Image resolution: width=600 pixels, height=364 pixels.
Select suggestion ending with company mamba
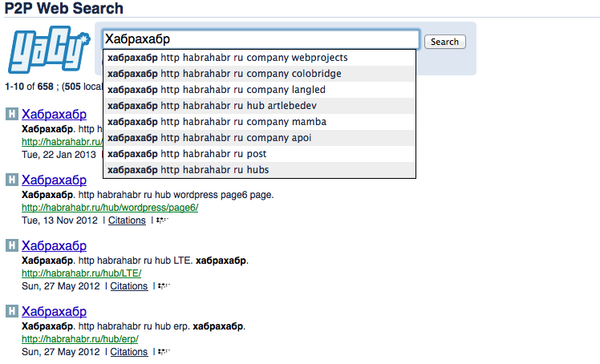pyautogui.click(x=259, y=122)
